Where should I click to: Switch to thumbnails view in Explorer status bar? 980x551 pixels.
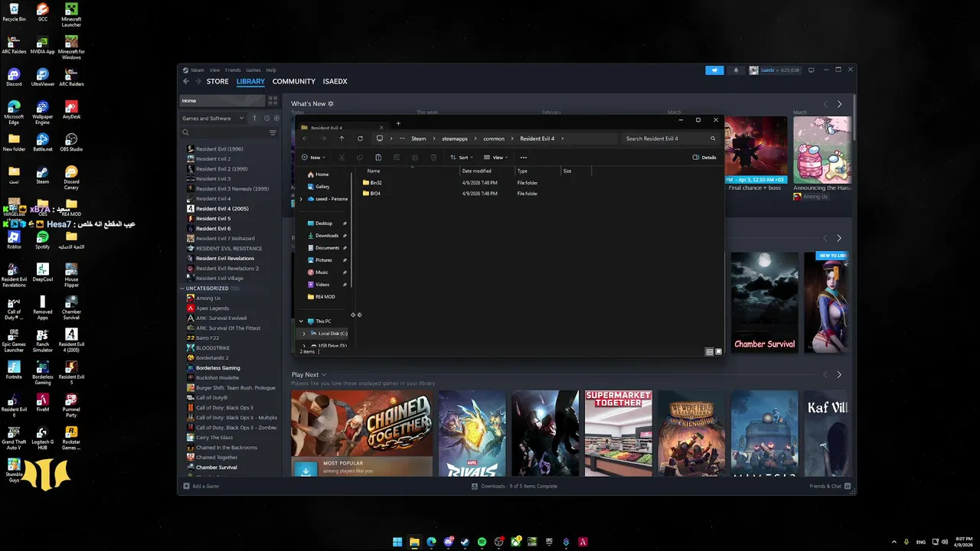pyautogui.click(x=718, y=351)
